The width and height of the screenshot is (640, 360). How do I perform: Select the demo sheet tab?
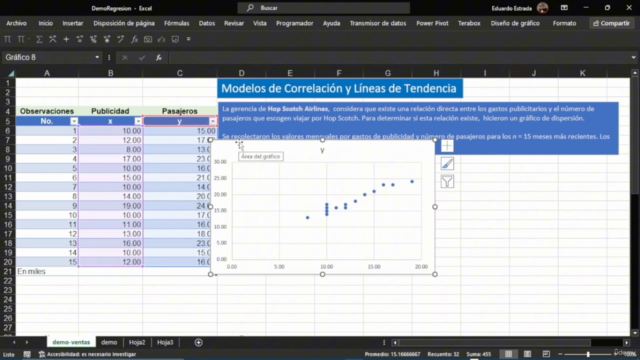click(x=109, y=342)
